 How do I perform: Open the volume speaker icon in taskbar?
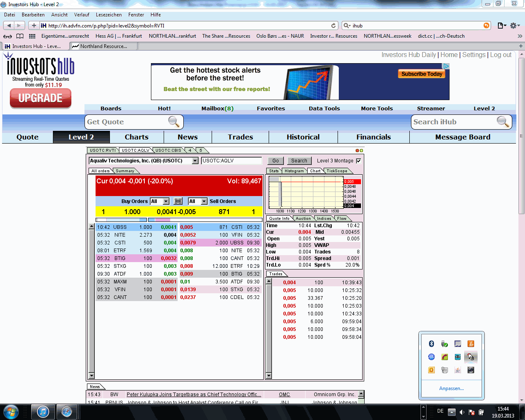[x=462, y=412]
